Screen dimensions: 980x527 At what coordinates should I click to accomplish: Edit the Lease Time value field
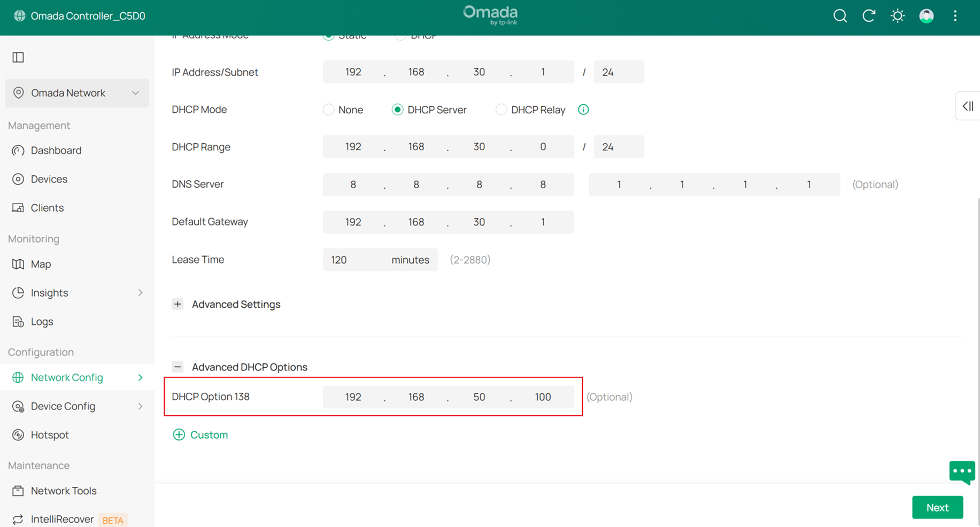353,260
